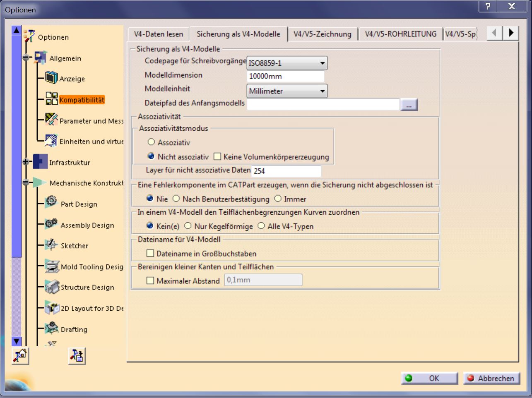Click the tree scrollbar down arrow
This screenshot has height=398, width=532.
(17, 341)
